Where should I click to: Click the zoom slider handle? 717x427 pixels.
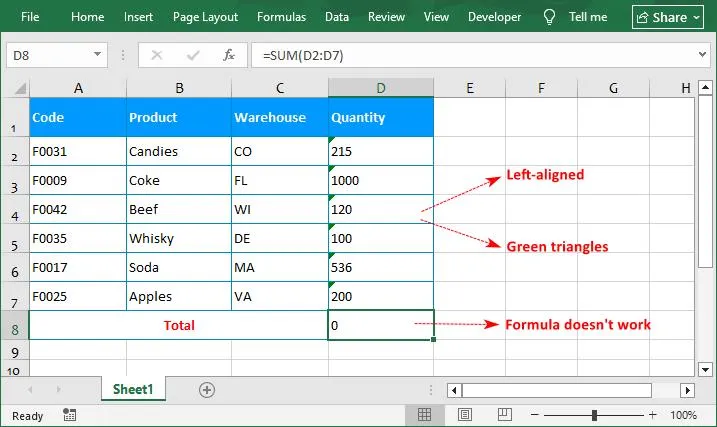point(594,415)
